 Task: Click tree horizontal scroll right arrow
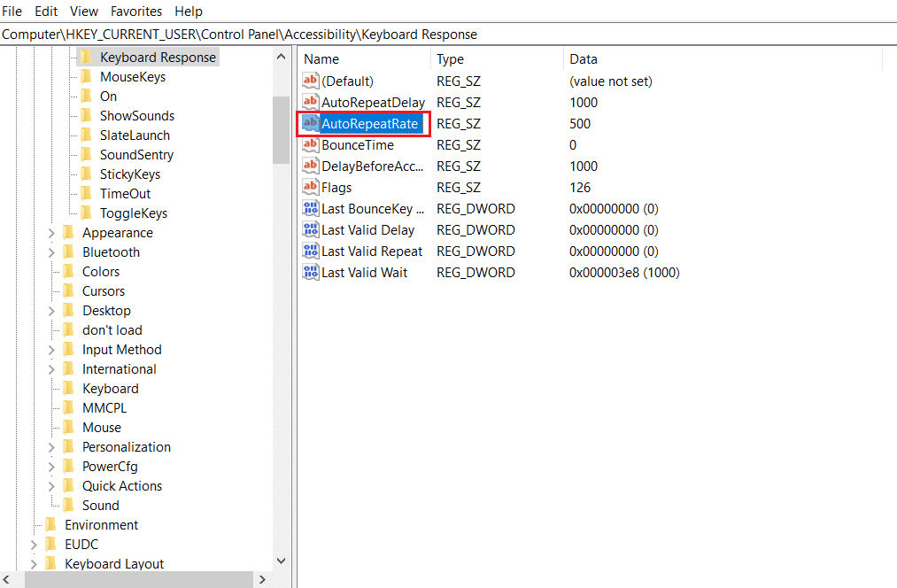[263, 579]
